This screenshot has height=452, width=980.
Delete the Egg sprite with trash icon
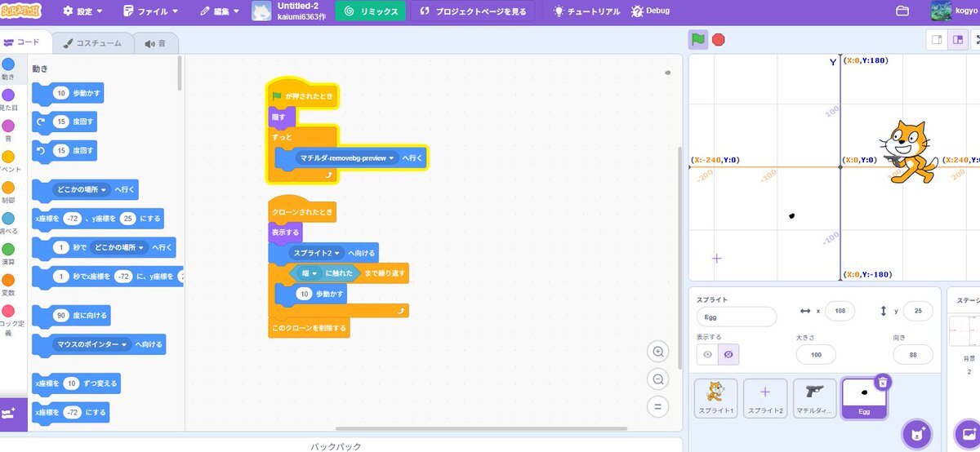[883, 382]
